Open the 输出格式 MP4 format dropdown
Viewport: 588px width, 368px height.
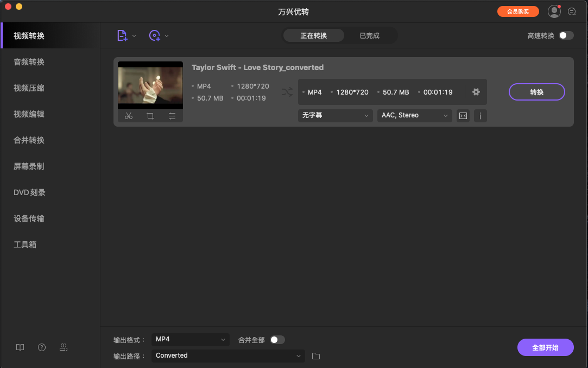[190, 339]
